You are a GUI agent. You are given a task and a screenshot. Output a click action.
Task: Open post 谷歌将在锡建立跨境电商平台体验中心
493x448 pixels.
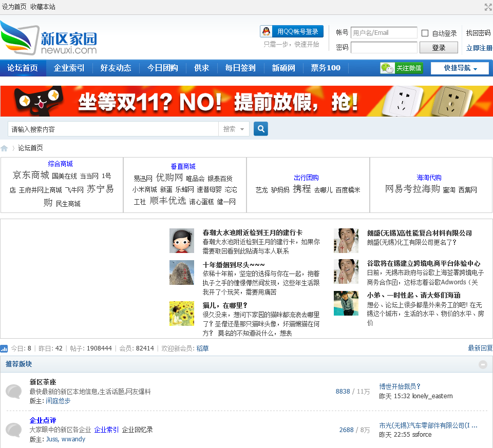coord(424,263)
